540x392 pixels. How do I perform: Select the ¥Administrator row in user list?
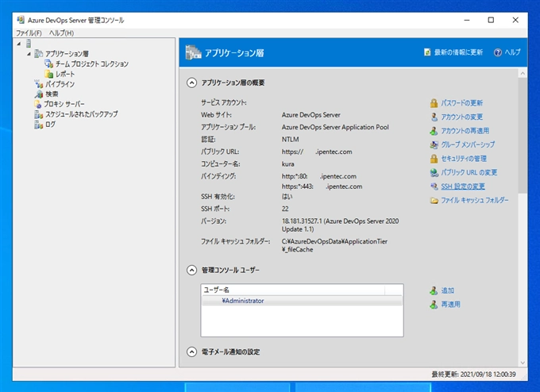point(302,301)
